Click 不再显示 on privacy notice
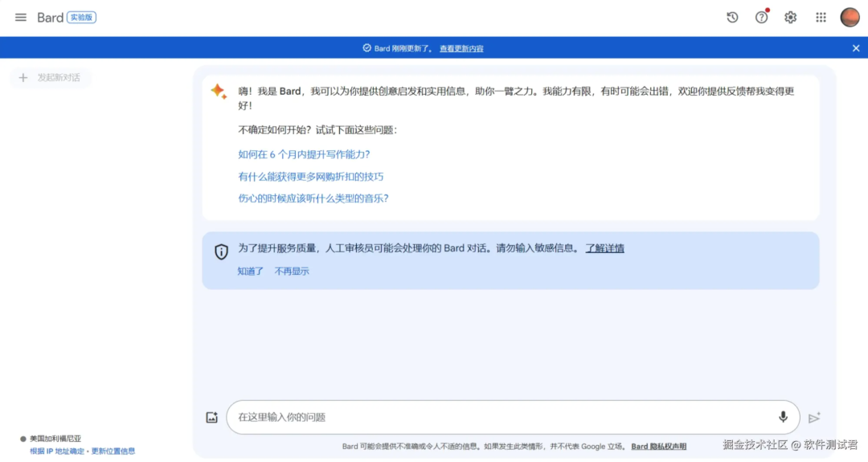868x462 pixels. pos(292,271)
